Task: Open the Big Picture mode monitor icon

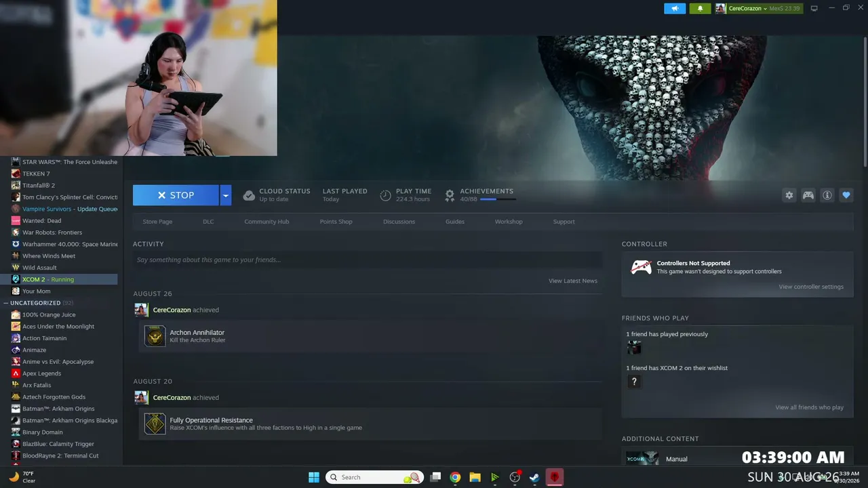Action: (x=814, y=8)
